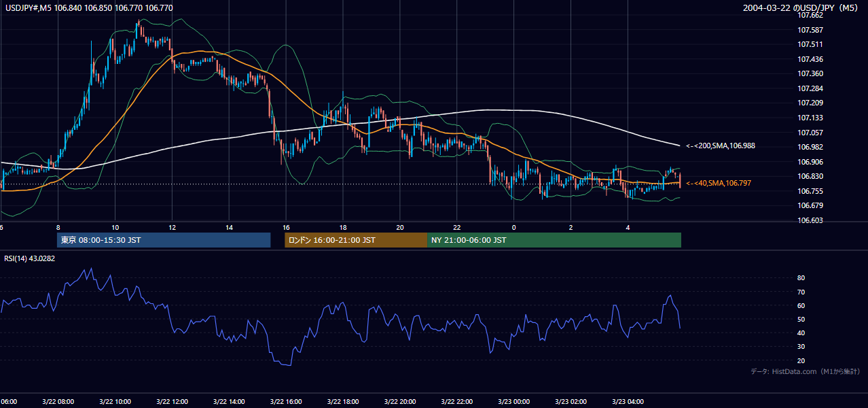Viewport: 868px width, 408px height.
Task: Click the 3/22 18:00 time axis label
Action: pyautogui.click(x=343, y=402)
